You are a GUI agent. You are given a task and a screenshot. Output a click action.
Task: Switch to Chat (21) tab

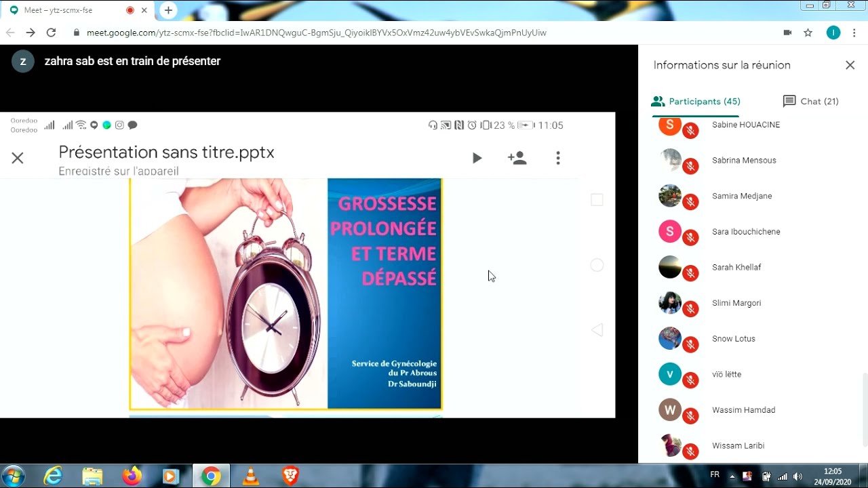(810, 102)
